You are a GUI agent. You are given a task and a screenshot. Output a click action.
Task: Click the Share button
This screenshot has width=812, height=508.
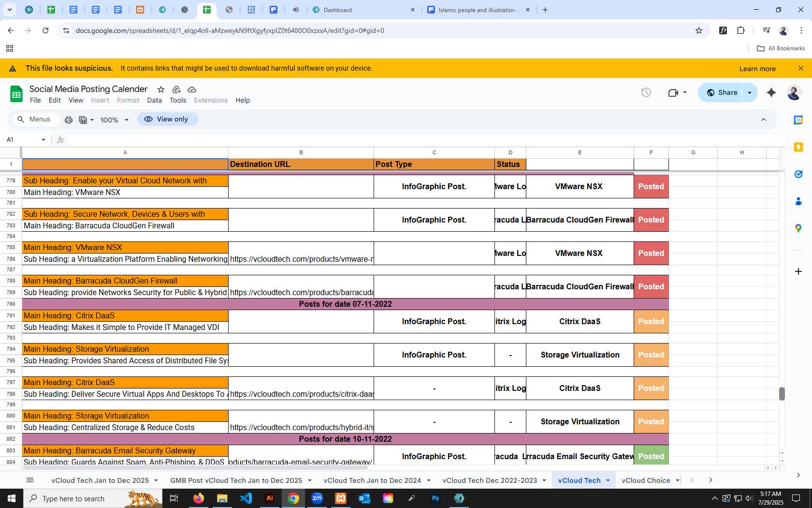pyautogui.click(x=721, y=92)
